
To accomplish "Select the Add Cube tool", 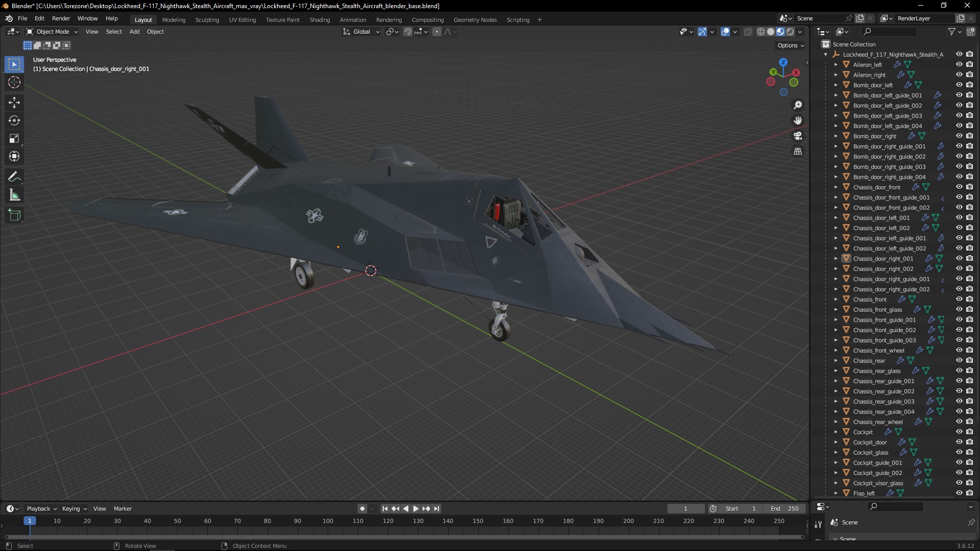I will pyautogui.click(x=14, y=215).
